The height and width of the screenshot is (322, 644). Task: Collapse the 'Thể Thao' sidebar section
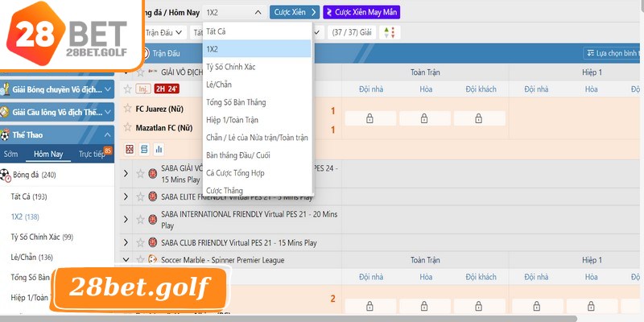click(57, 134)
